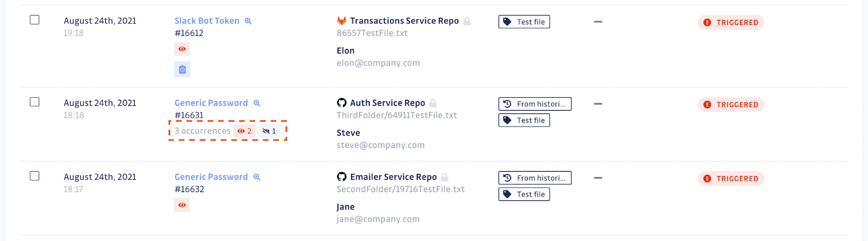
Task: Click magnifier icon for Auth Service Repo incident
Action: 257,103
